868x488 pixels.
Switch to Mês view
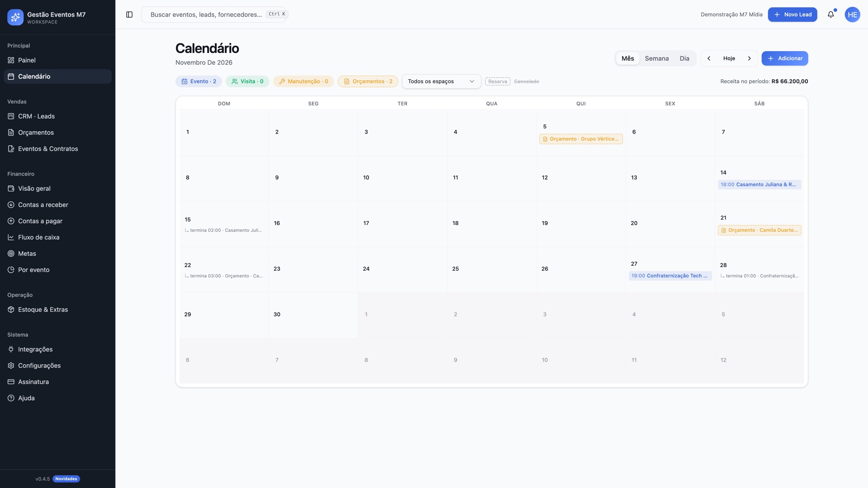coord(628,59)
